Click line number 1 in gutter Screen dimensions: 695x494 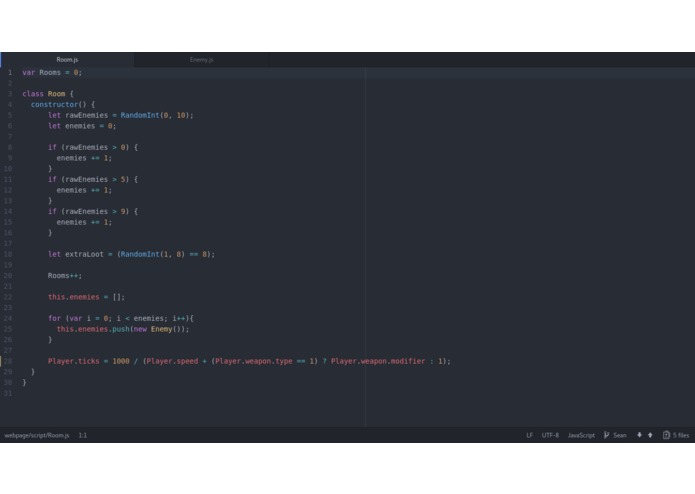pyautogui.click(x=10, y=72)
